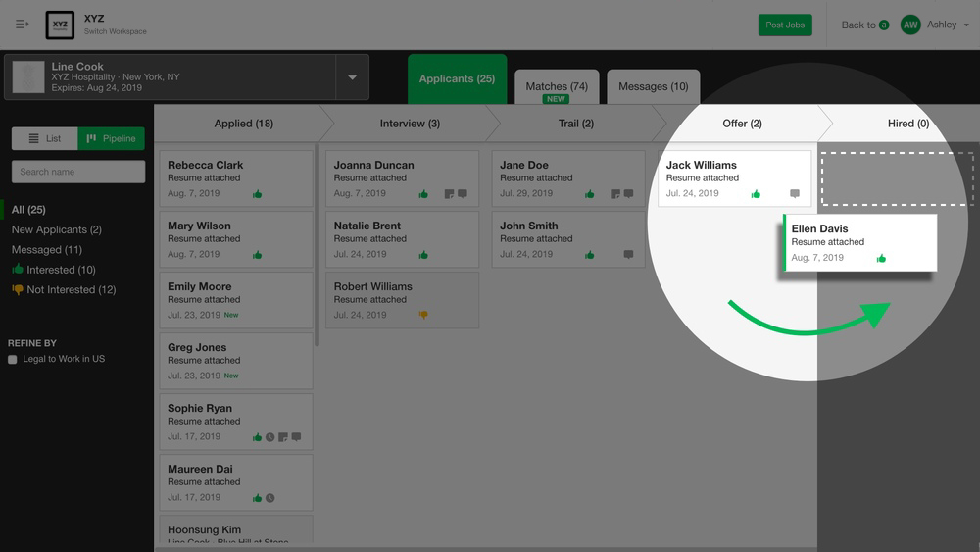Open the XYZ workspace logo
Viewport: 980px width, 552px height.
(60, 25)
